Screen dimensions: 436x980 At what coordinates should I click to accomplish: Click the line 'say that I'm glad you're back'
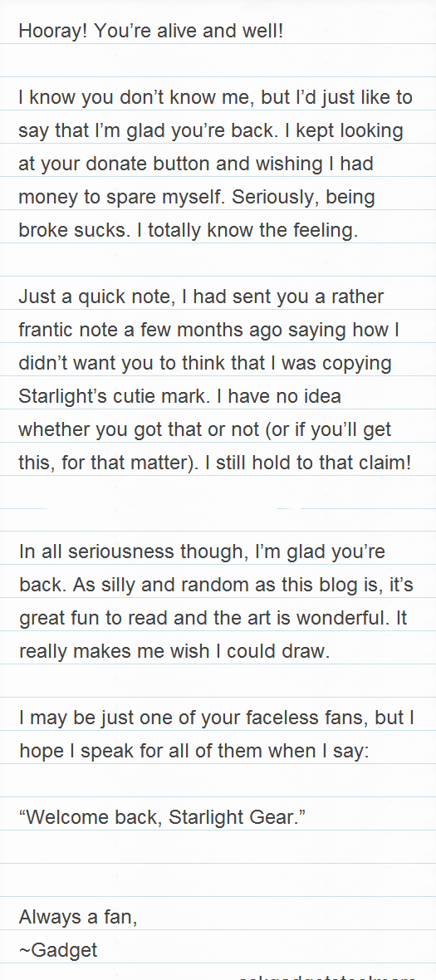coord(211,131)
